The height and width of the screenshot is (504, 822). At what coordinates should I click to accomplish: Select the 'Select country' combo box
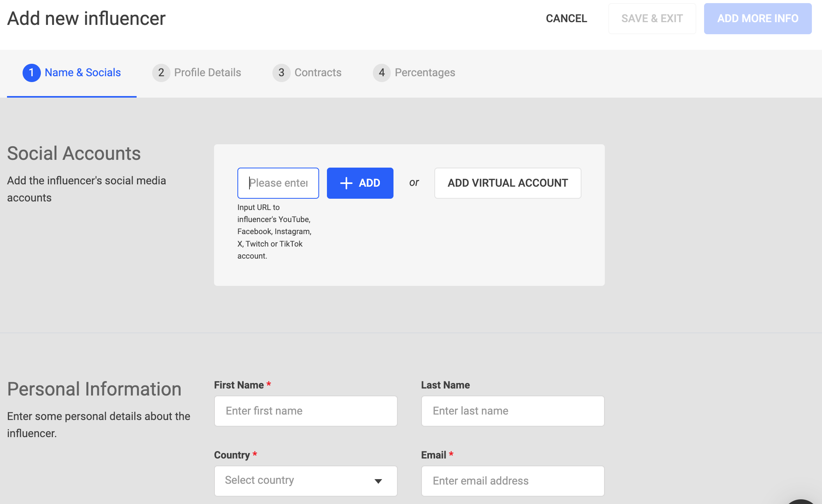(296, 481)
